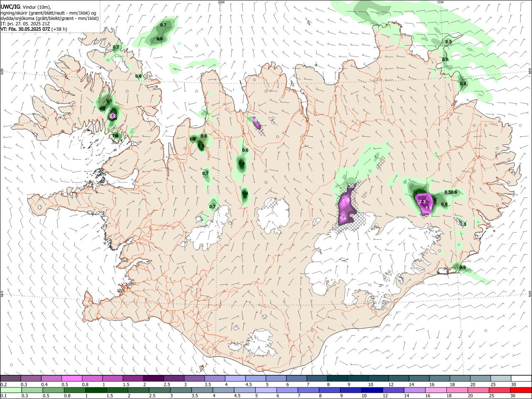Select the 0.6 value in the Westfjords

[x=138, y=76]
